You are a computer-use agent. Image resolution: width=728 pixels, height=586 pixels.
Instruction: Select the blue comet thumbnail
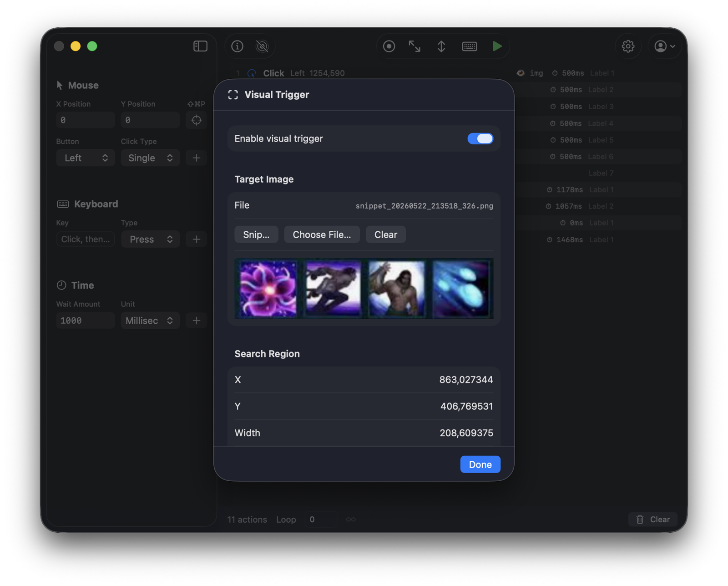pyautogui.click(x=461, y=289)
